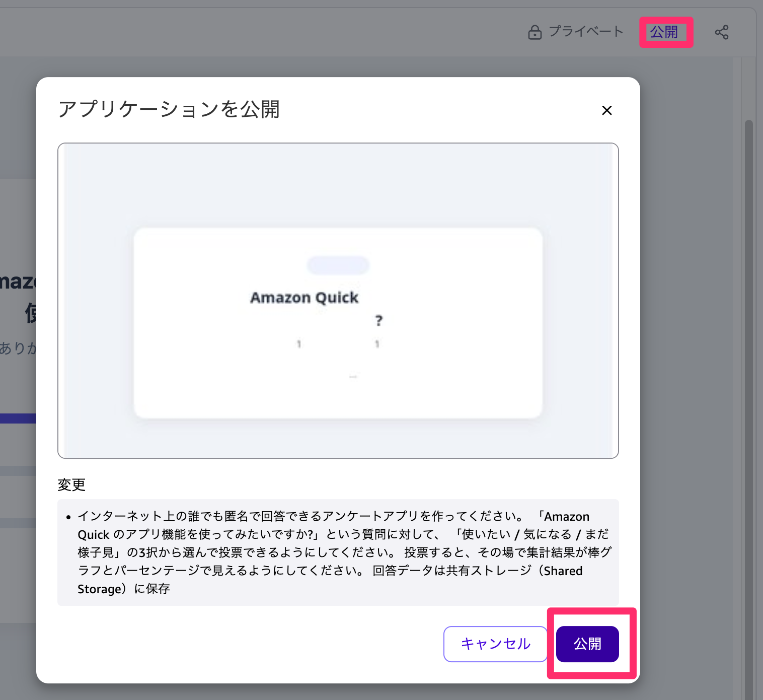Click the プライベート status label
763x700 pixels.
(x=586, y=32)
